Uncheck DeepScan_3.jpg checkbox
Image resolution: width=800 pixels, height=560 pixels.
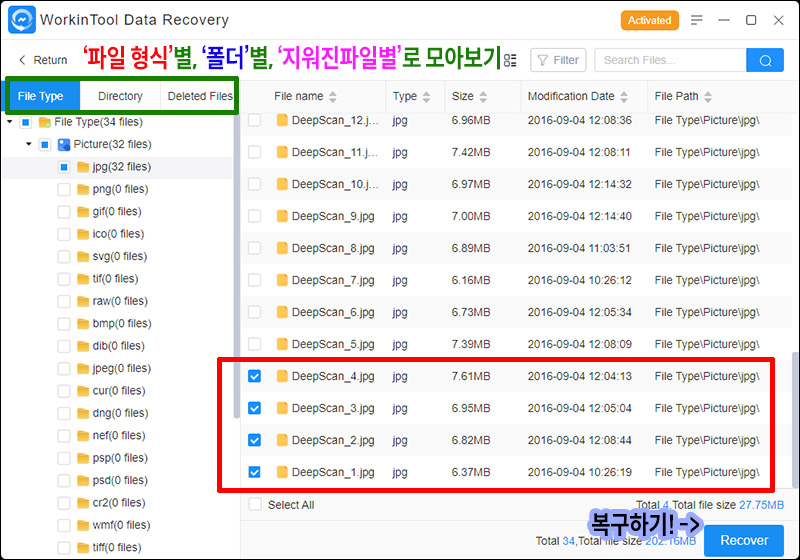pyautogui.click(x=255, y=408)
